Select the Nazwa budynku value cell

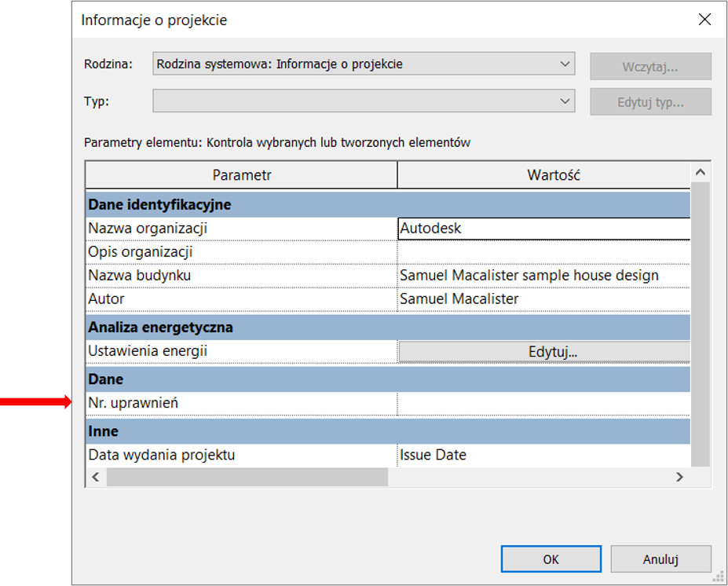543,276
